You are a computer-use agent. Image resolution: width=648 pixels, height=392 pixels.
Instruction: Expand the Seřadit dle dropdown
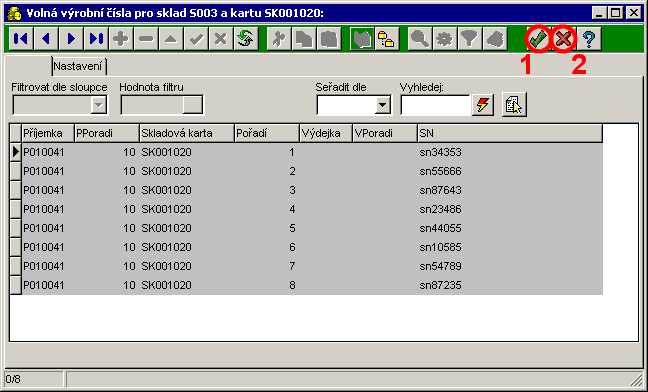(383, 105)
